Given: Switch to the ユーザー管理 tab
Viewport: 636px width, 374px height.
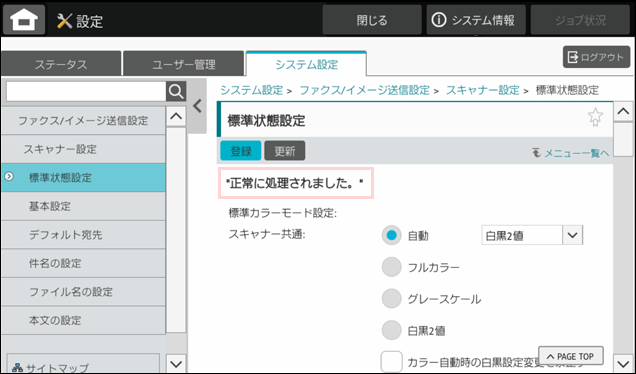Looking at the screenshot, I should [x=183, y=64].
